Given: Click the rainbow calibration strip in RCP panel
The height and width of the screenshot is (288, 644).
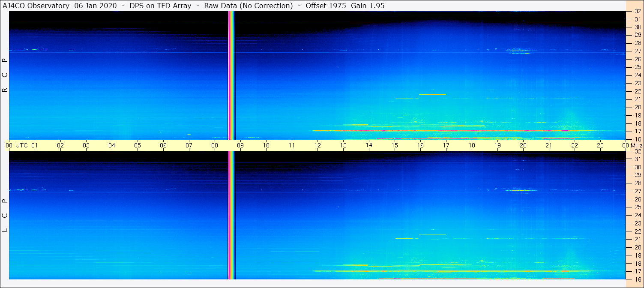Looking at the screenshot, I should [231, 75].
